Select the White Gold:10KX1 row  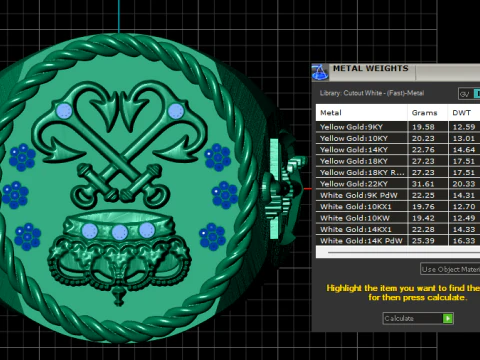pyautogui.click(x=398, y=206)
